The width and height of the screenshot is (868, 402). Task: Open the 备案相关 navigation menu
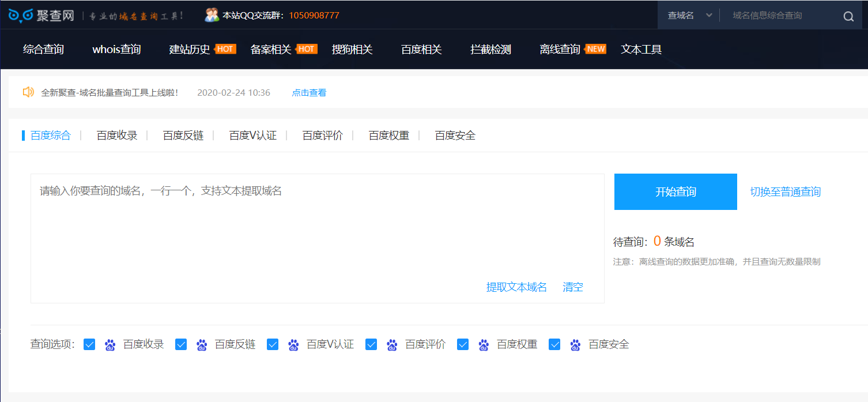(271, 50)
